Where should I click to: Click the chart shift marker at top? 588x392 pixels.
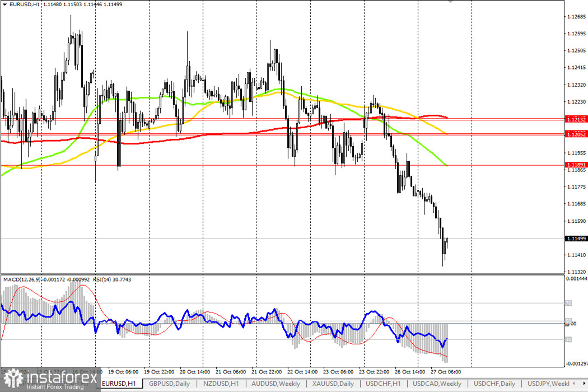pos(450,2)
